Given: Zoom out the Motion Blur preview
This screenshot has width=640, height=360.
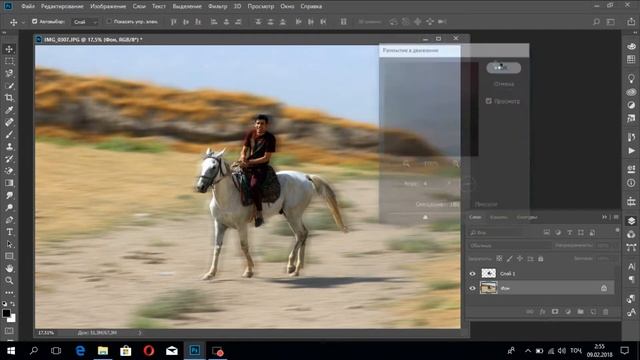Looking at the screenshot, I should [406, 164].
